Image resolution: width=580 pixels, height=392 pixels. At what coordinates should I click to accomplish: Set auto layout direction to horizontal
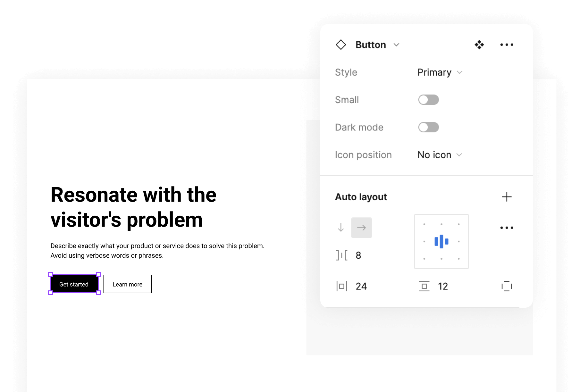click(361, 228)
